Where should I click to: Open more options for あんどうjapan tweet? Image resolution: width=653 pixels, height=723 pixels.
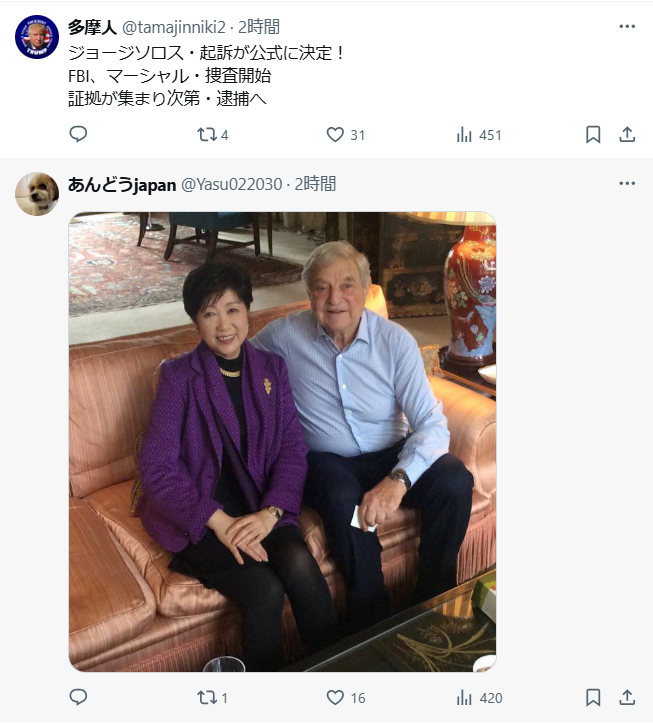[x=627, y=184]
